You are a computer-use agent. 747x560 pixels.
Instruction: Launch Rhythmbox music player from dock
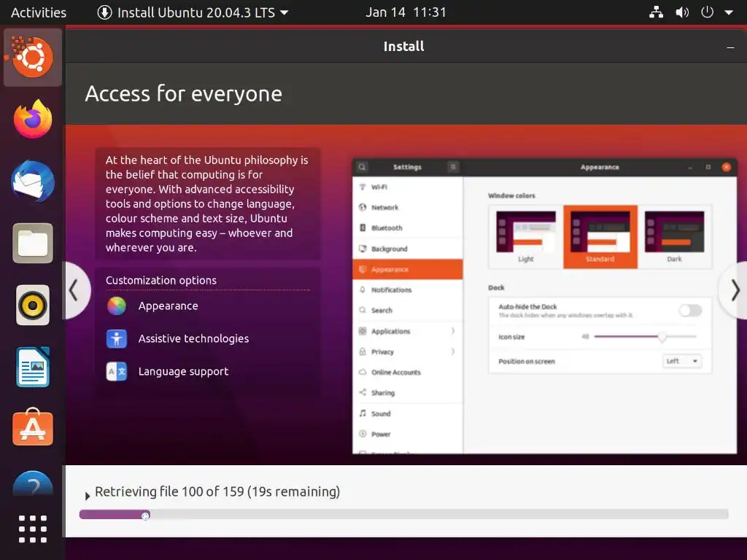32,306
